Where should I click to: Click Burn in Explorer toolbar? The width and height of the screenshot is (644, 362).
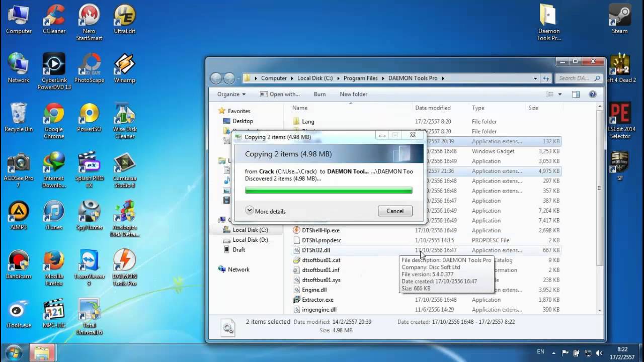(319, 94)
